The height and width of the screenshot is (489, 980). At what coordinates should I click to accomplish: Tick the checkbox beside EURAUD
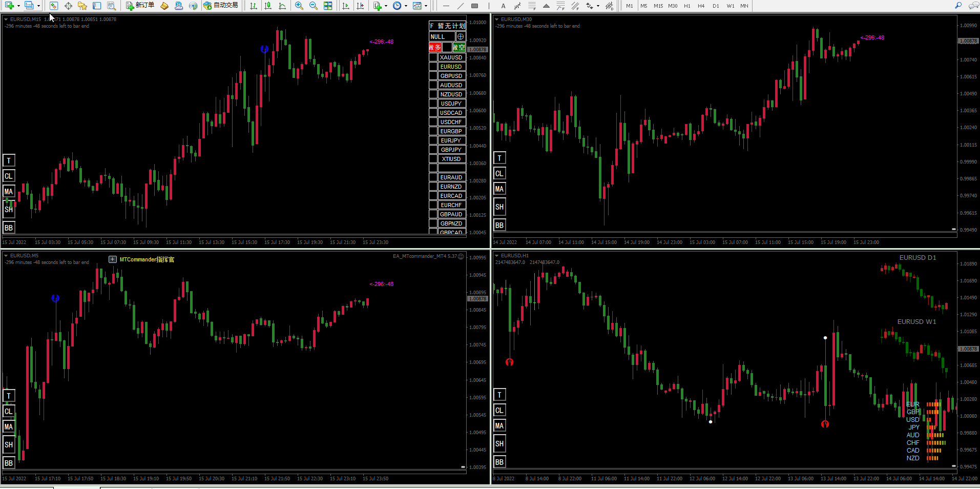(x=433, y=177)
